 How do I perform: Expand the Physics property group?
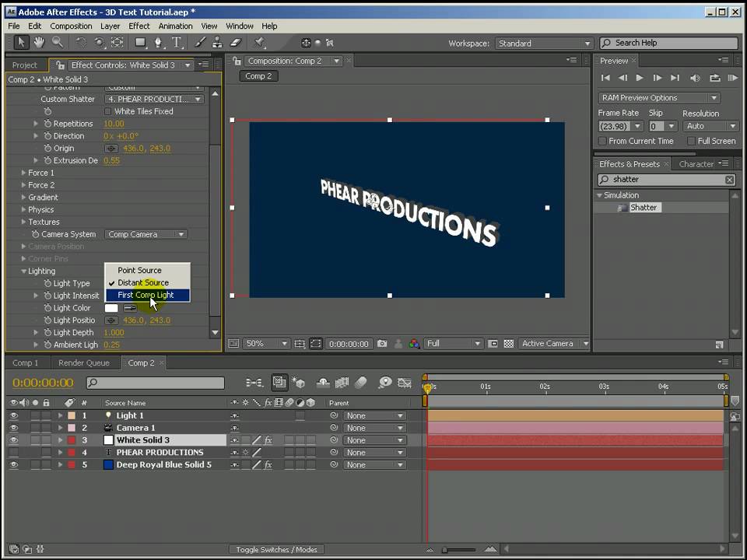[x=23, y=209]
